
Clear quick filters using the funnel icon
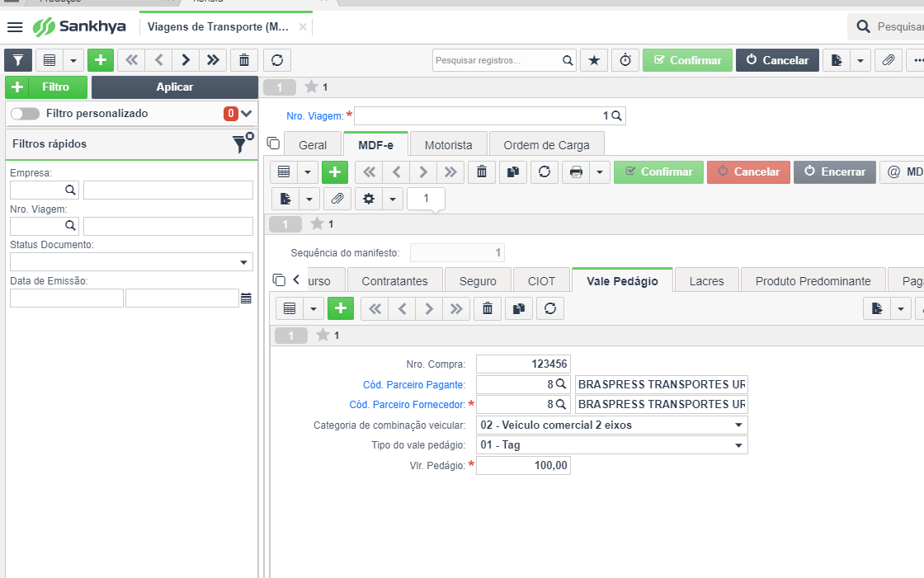(242, 143)
